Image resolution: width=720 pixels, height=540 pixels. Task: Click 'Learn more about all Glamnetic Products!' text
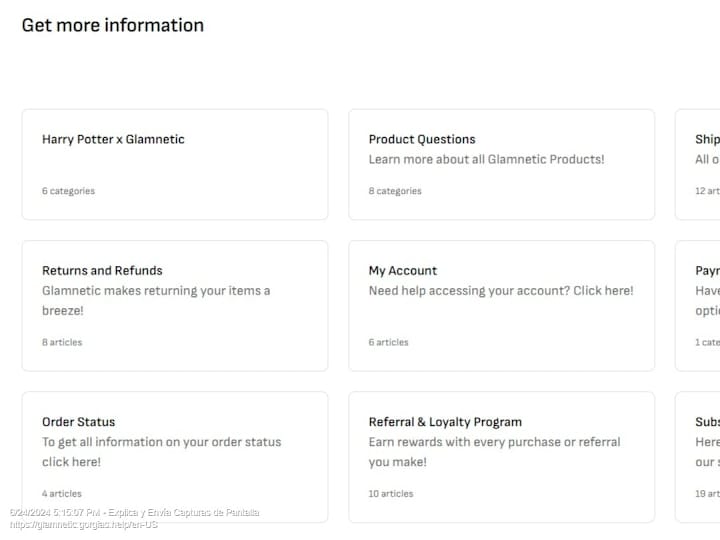(x=486, y=159)
